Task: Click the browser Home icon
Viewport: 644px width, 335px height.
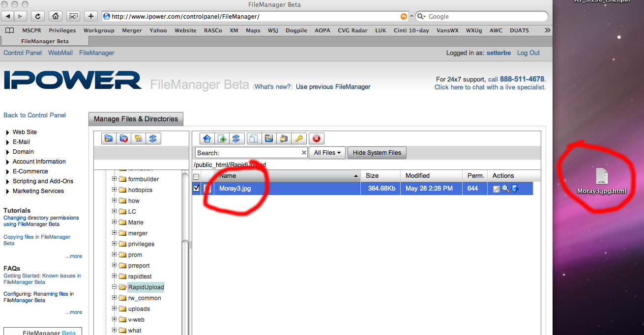Action: [56, 16]
